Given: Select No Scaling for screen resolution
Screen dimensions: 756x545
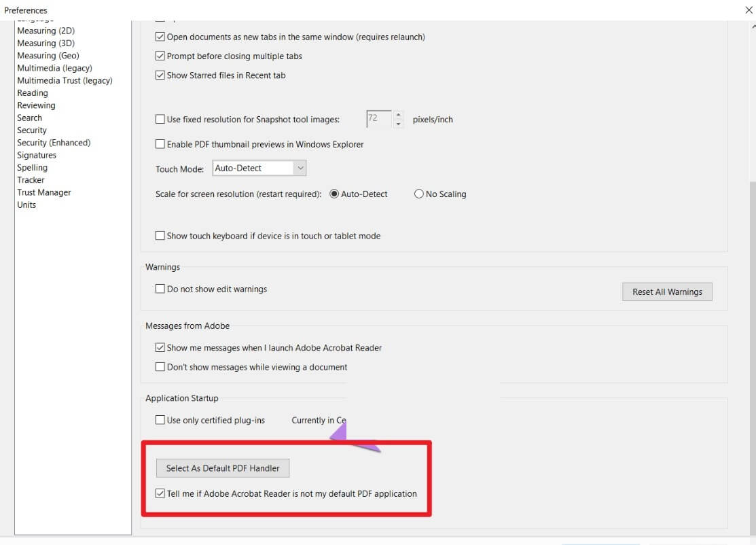Looking at the screenshot, I should pos(419,194).
